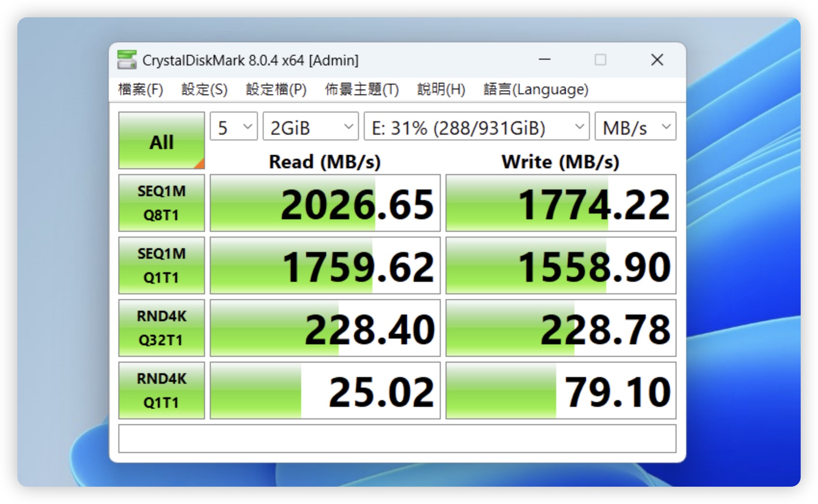Viewport: 818px width, 504px height.
Task: Click the Write (MB/s) column header
Action: pos(561,162)
